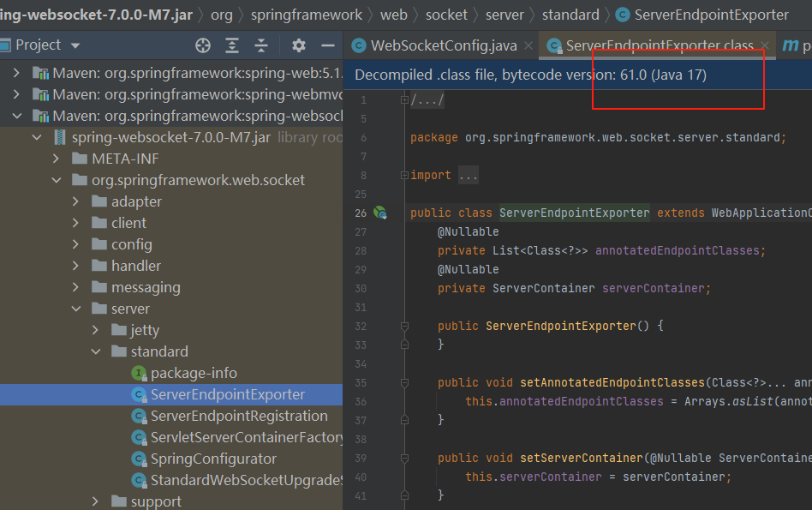Expand the config package
Image resolution: width=812 pixels, height=510 pixels.
tap(75, 244)
